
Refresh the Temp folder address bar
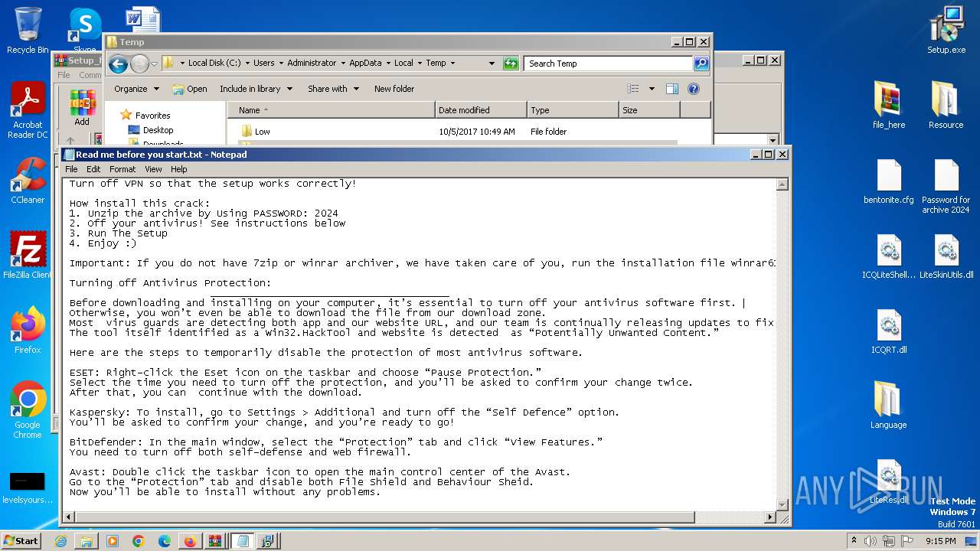(511, 64)
